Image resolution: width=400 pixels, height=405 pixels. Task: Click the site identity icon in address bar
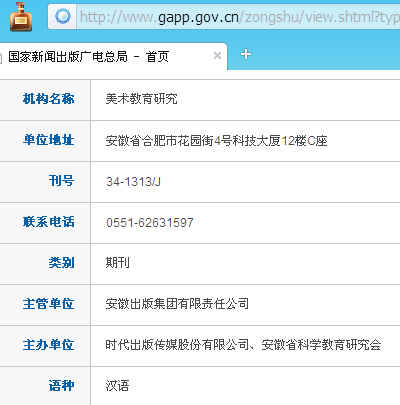point(63,16)
